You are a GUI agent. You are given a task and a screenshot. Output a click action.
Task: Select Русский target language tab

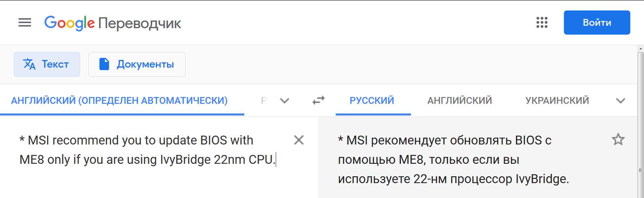pos(372,101)
